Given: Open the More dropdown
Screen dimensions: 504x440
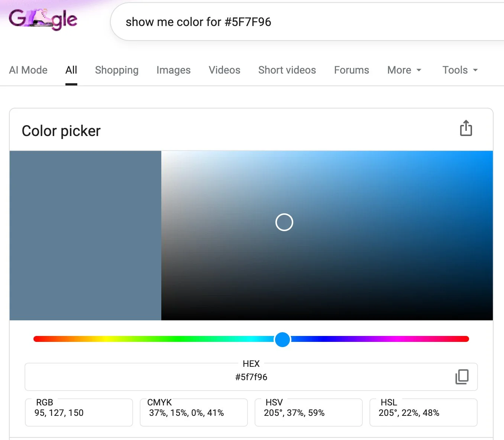Looking at the screenshot, I should 404,70.
